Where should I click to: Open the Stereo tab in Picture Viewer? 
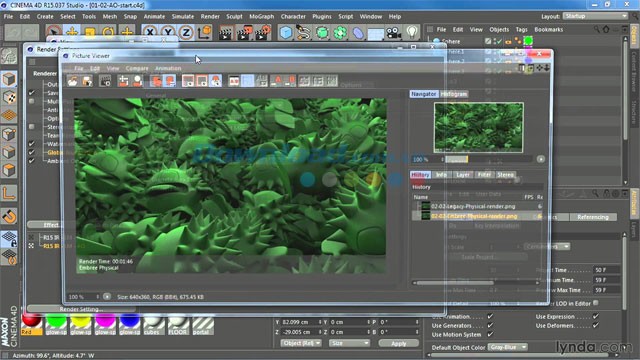coord(505,175)
